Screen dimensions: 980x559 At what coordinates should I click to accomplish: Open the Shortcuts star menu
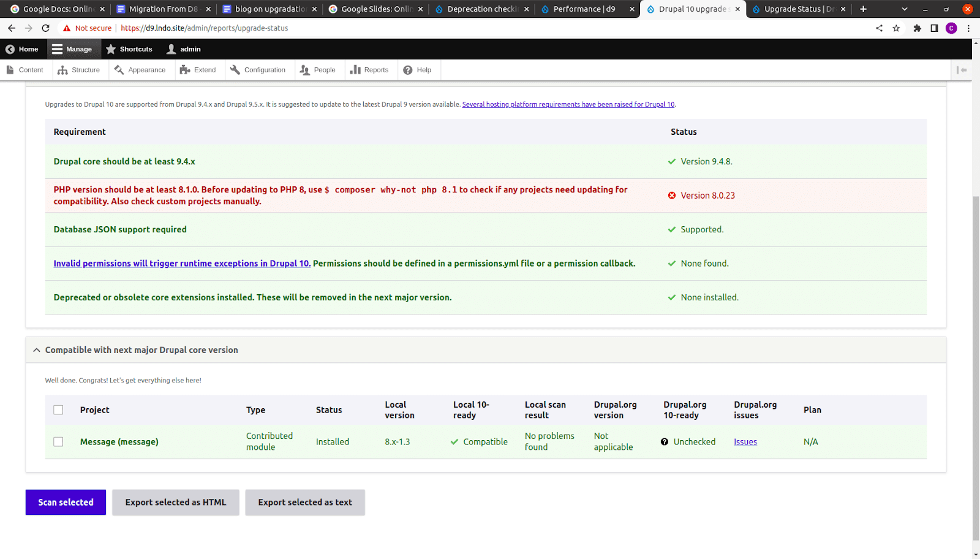[129, 49]
